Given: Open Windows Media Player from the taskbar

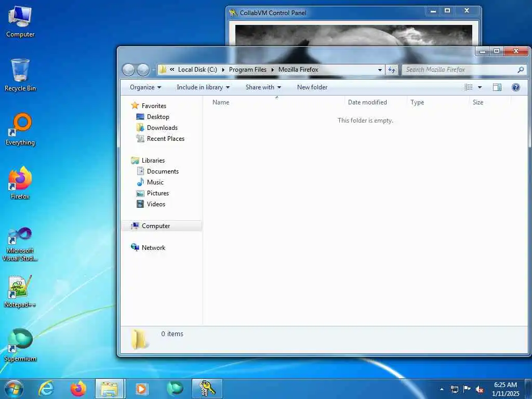Looking at the screenshot, I should coord(141,389).
